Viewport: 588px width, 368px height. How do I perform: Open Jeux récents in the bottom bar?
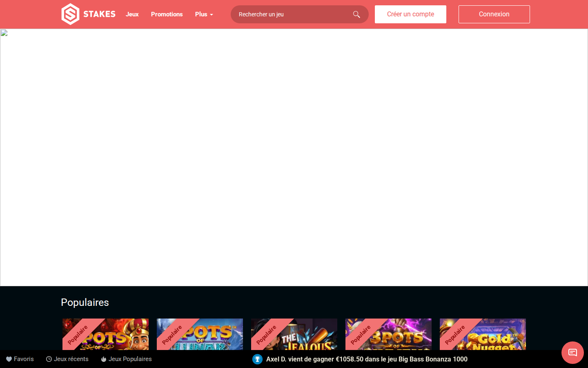67,359
